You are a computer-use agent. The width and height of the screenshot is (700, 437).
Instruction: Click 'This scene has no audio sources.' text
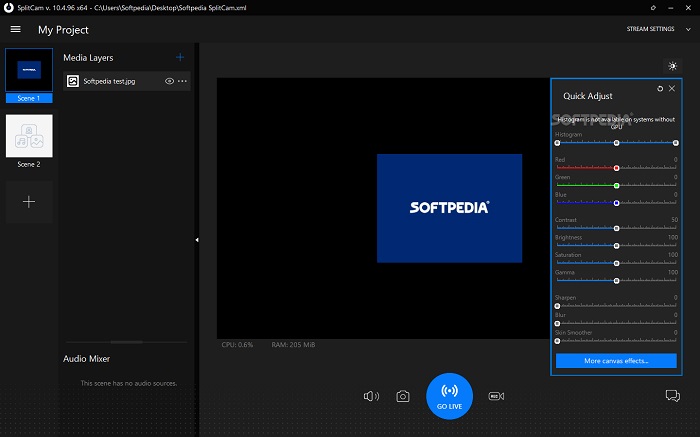[x=129, y=383]
